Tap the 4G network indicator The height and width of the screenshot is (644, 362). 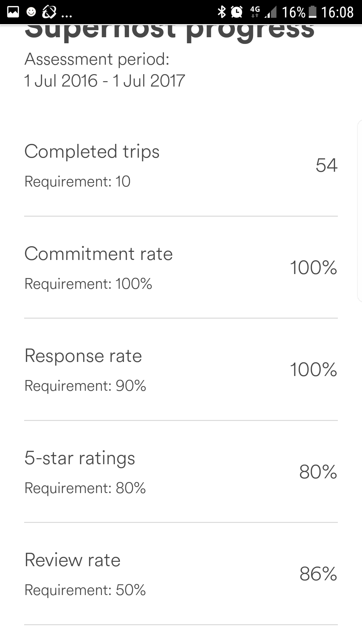255,12
